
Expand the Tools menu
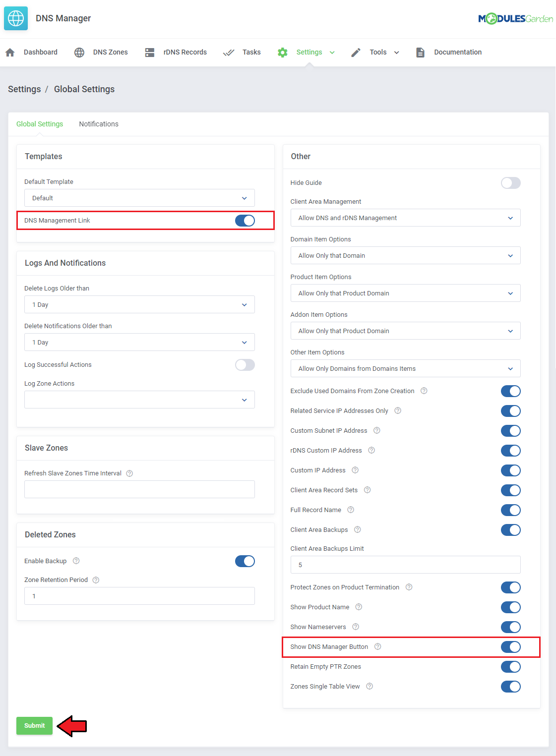(384, 52)
